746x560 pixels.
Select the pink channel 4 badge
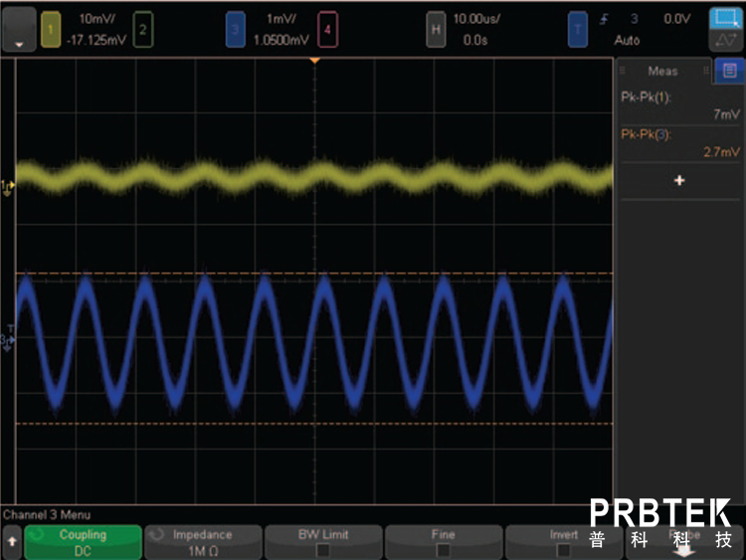tap(326, 30)
